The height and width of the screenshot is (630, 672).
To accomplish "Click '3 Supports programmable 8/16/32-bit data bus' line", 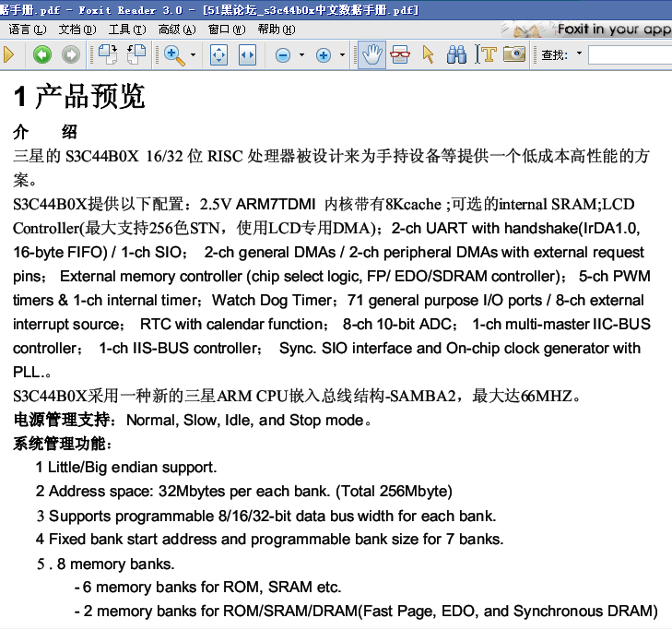I will point(266,516).
